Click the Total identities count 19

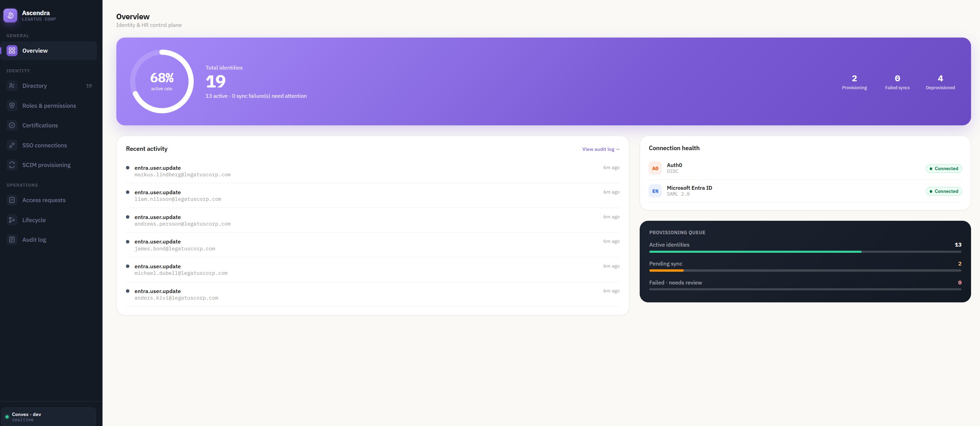tap(216, 82)
